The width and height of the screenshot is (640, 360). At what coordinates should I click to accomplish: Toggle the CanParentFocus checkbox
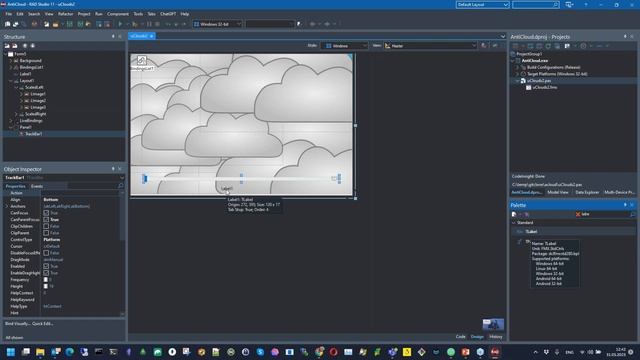pos(46,220)
